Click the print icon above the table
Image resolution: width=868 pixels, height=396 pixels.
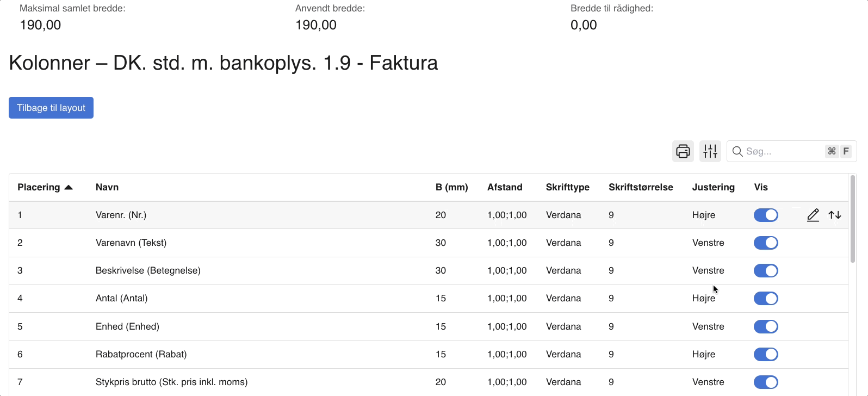pos(683,151)
